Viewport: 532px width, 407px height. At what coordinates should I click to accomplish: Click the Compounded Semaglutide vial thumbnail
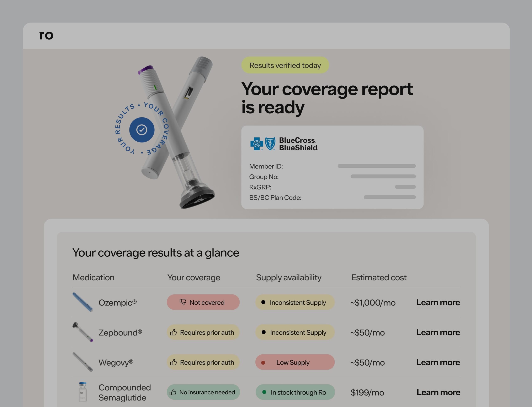[x=83, y=392]
